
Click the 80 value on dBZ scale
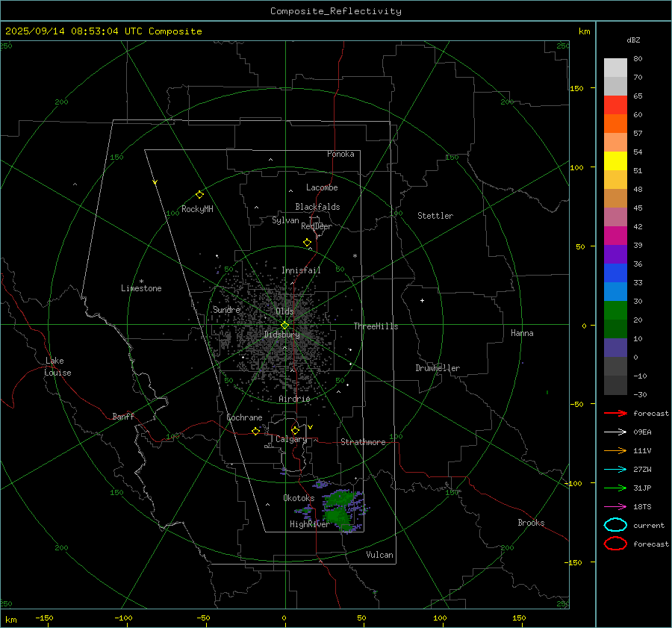tap(638, 58)
